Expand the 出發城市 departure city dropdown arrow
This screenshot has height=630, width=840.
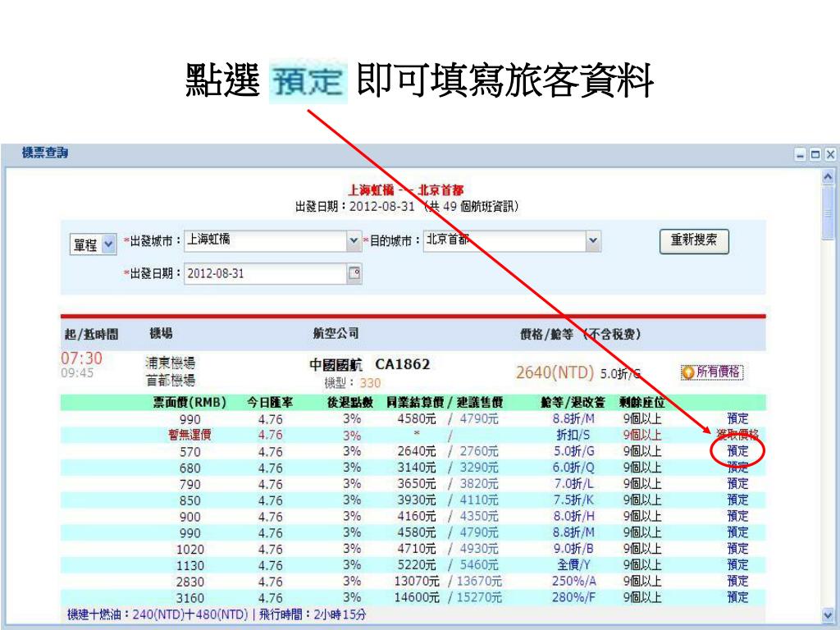pos(354,241)
